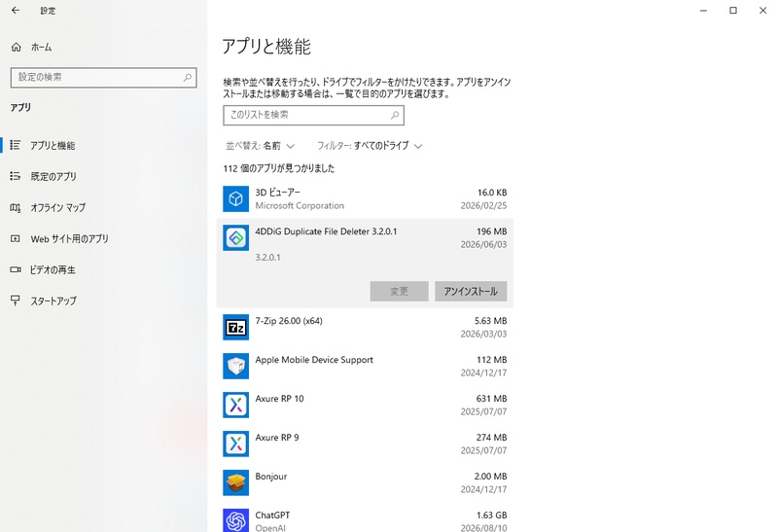Viewport: 778px width, 532px height.
Task: Select the Apple Mobile Device Support entry
Action: [365, 367]
